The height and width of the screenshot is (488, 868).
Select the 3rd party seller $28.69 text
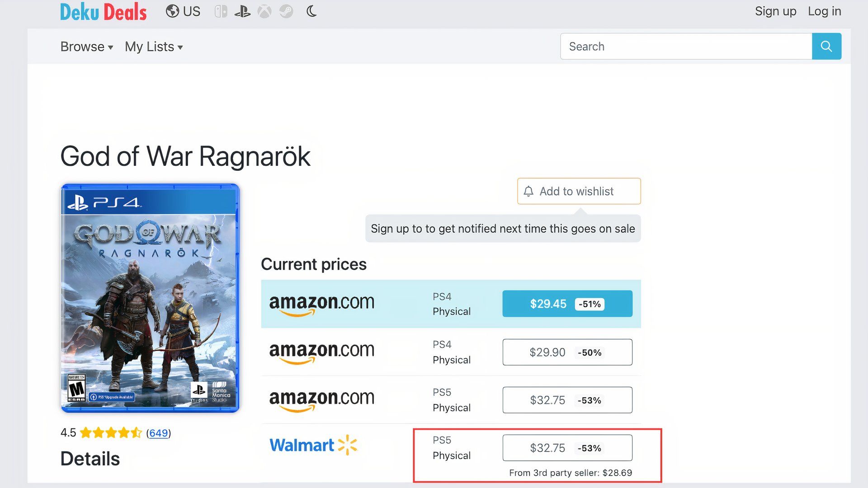point(571,473)
